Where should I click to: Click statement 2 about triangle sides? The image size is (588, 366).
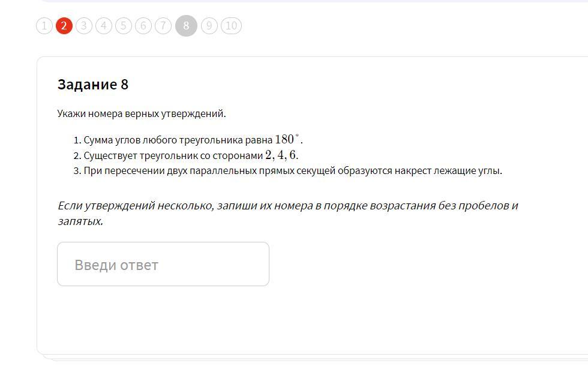(186, 155)
